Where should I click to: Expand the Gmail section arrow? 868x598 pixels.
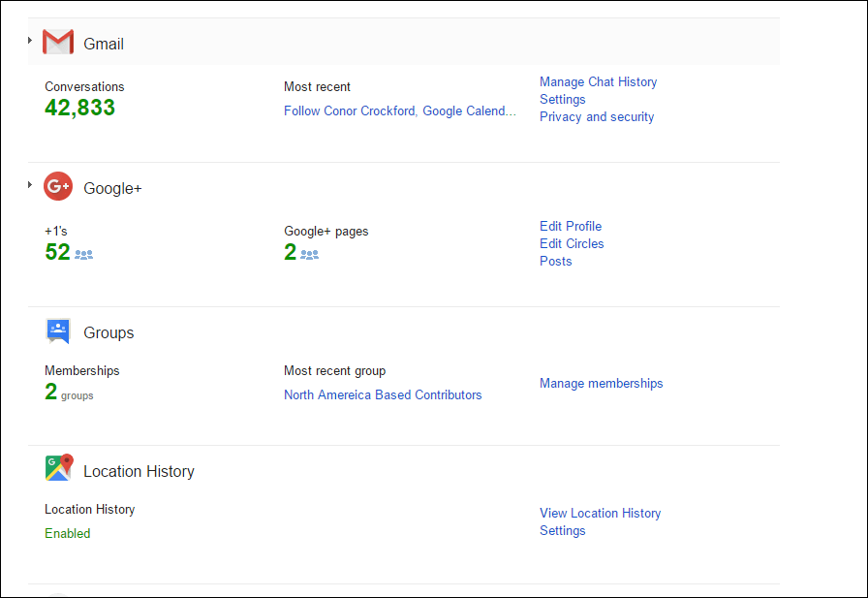[x=30, y=41]
